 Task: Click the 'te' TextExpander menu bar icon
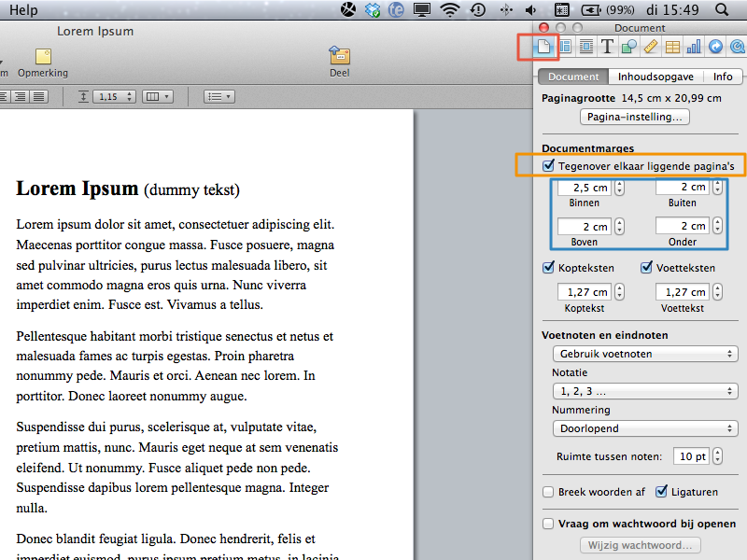pos(396,9)
